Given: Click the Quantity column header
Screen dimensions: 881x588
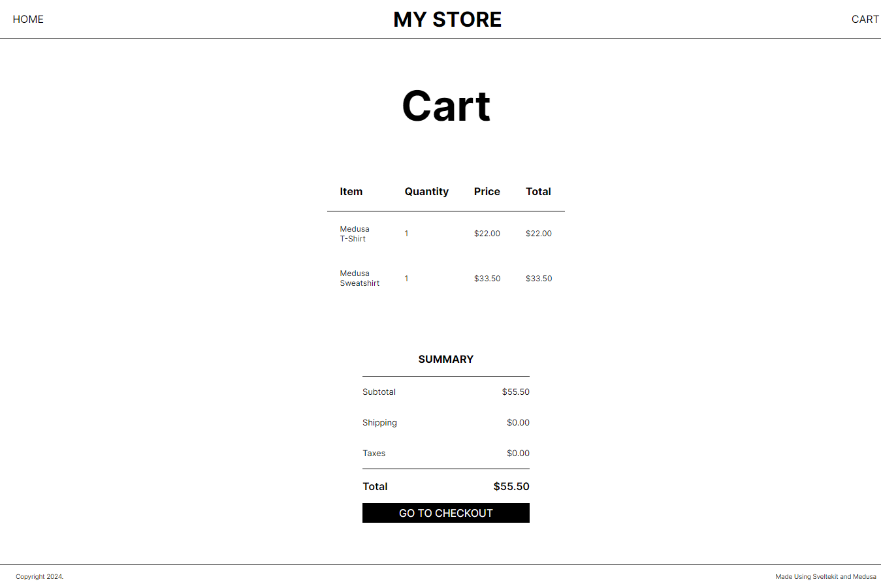Looking at the screenshot, I should tap(426, 192).
